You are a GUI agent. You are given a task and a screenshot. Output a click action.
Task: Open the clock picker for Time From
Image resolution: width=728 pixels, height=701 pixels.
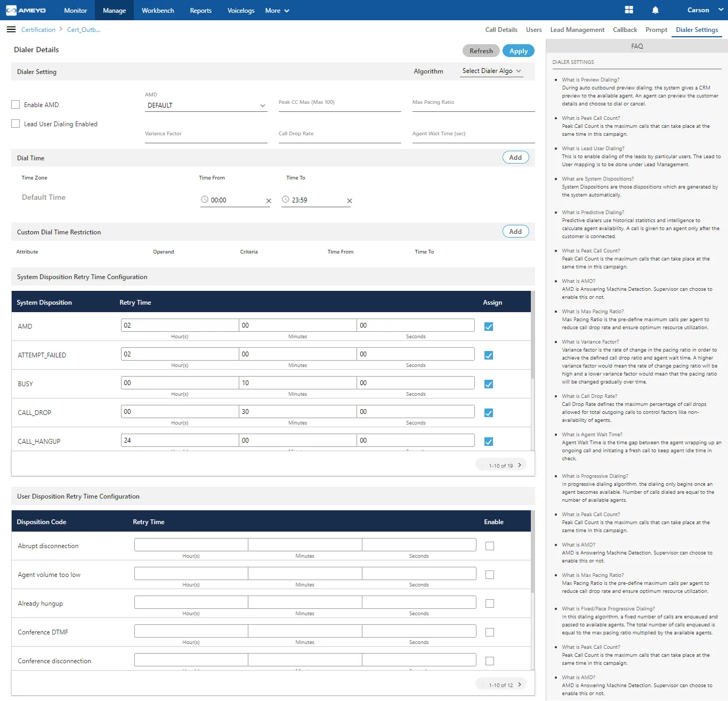[205, 200]
